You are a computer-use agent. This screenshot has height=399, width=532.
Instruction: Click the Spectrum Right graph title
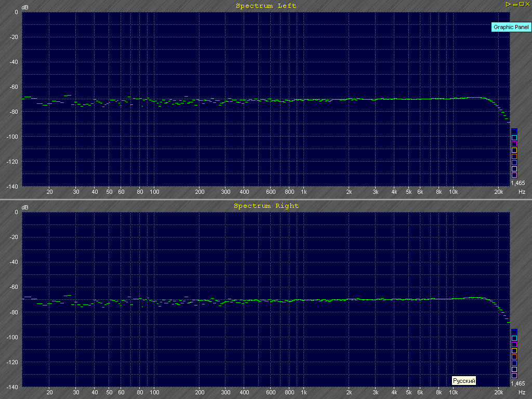(266, 206)
